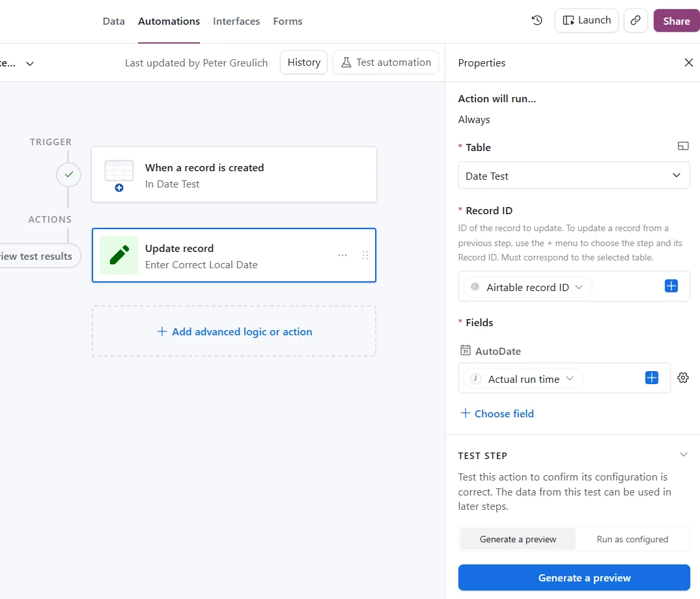Click the plus icon for Record ID
700x599 pixels.
pyautogui.click(x=671, y=286)
